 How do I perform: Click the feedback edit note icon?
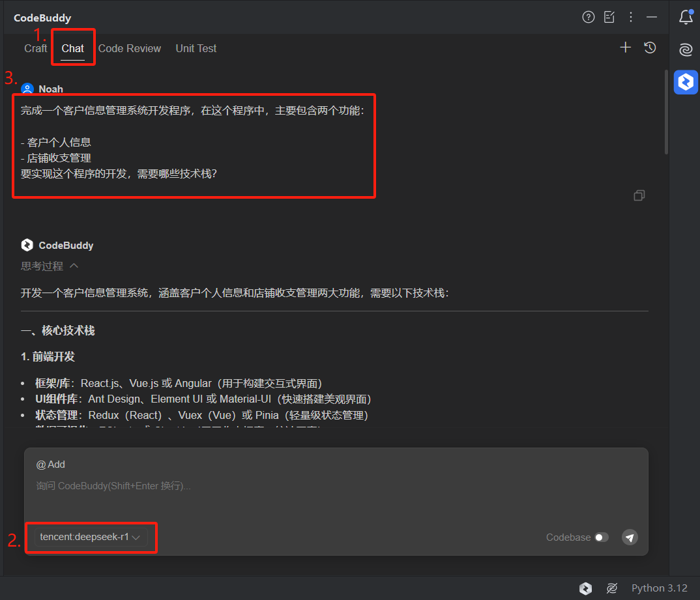coord(609,17)
